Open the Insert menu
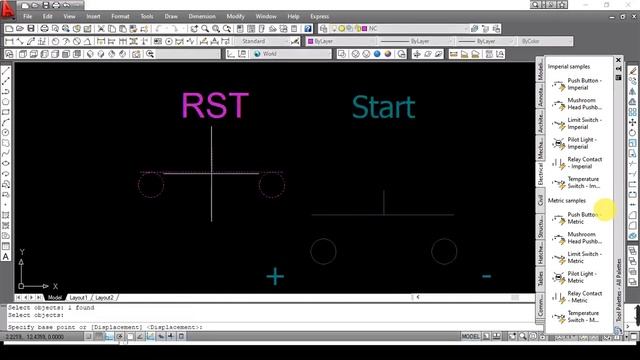The width and height of the screenshot is (640, 360). [x=93, y=16]
